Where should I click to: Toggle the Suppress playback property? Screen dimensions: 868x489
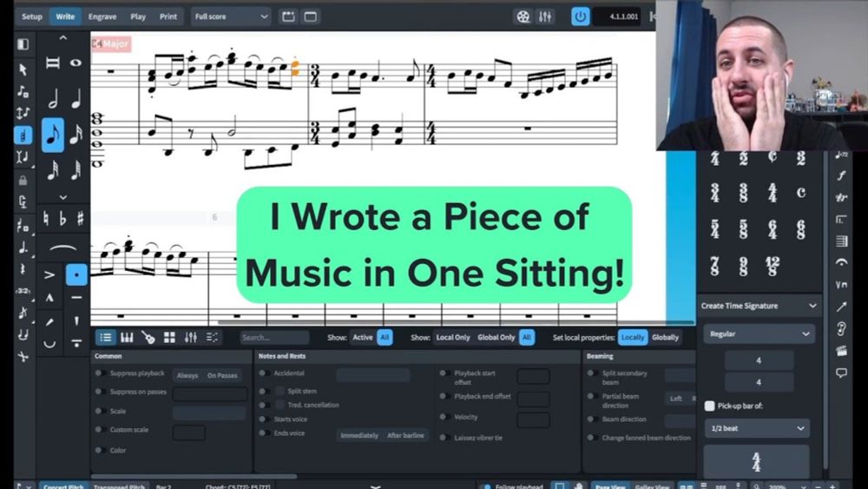[x=99, y=373]
